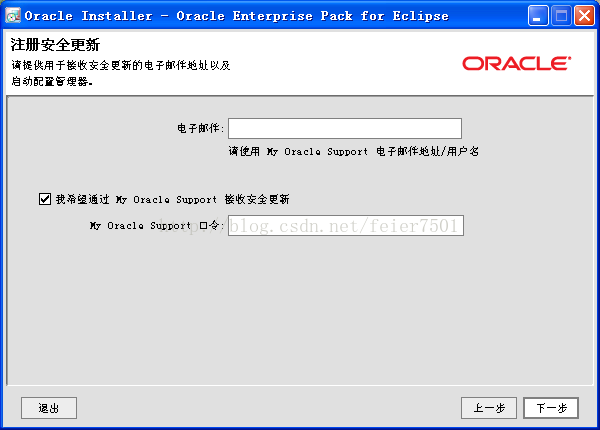This screenshot has height=430, width=600.
Task: Click the My Oracle Support 口令 password field
Action: 346,225
